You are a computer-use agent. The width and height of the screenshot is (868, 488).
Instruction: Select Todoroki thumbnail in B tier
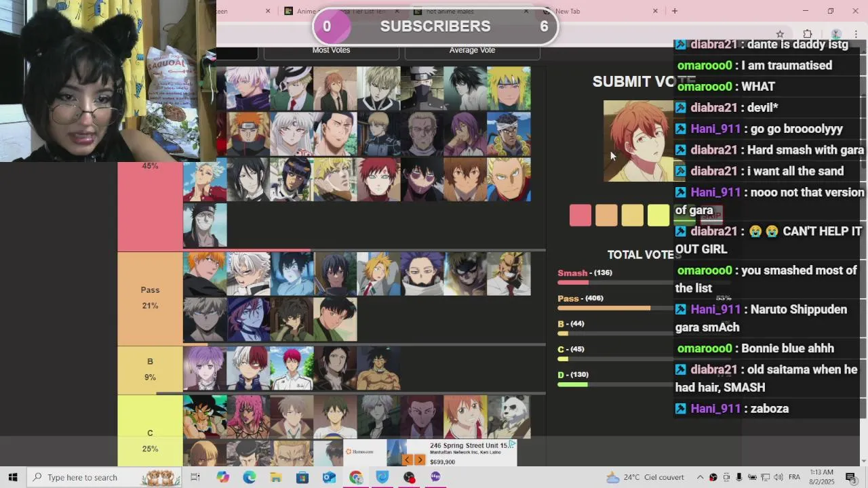[x=248, y=369]
